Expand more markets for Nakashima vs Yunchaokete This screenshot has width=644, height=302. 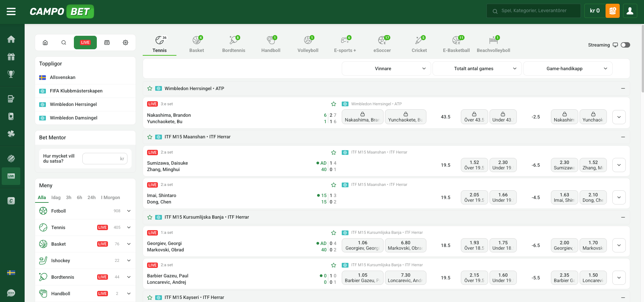coord(619,117)
